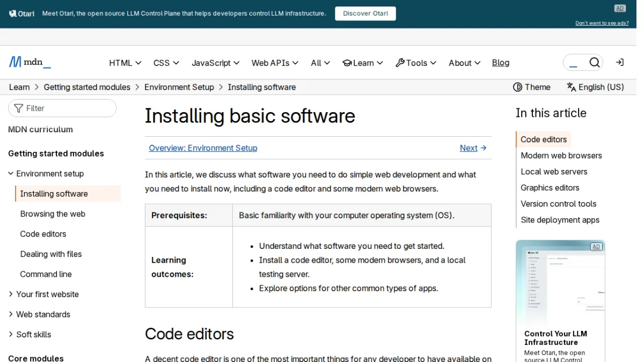This screenshot has height=362, width=644.
Task: Open the Web APIs menu
Action: pyautogui.click(x=275, y=63)
